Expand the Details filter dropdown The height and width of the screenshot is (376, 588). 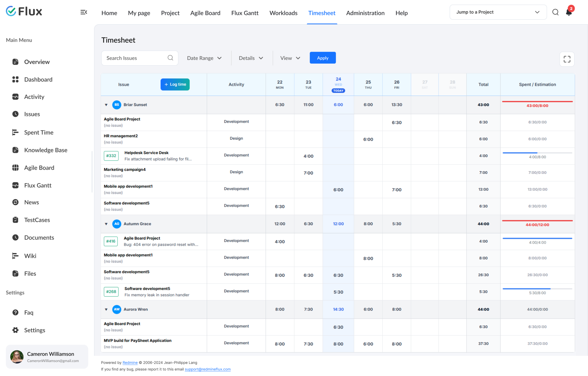click(x=251, y=58)
